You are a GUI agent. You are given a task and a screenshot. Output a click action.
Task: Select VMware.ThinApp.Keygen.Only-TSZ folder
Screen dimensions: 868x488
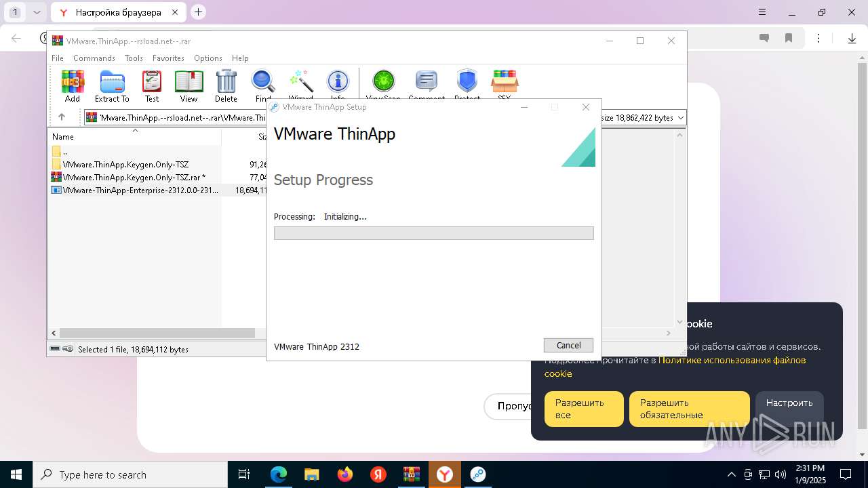(135, 164)
